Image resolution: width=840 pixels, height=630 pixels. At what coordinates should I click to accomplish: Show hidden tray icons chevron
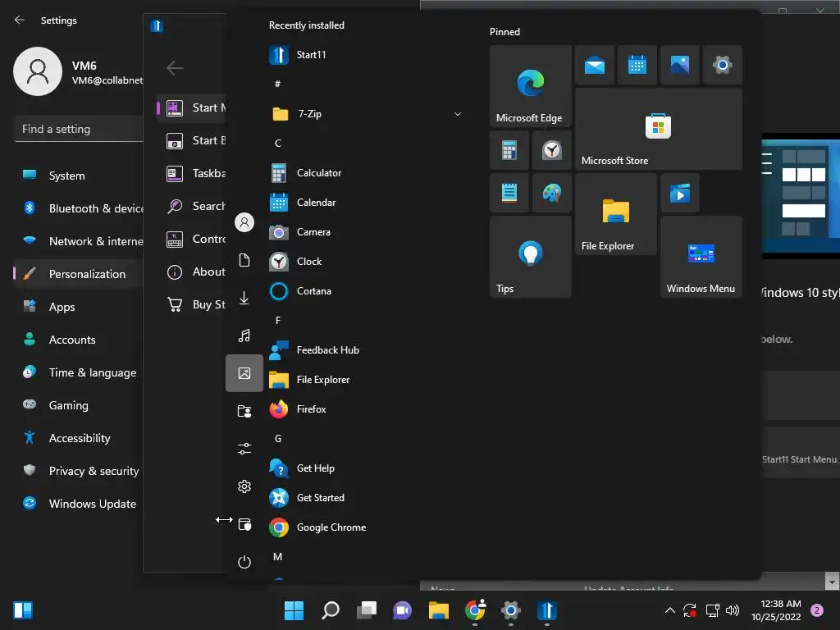(669, 610)
